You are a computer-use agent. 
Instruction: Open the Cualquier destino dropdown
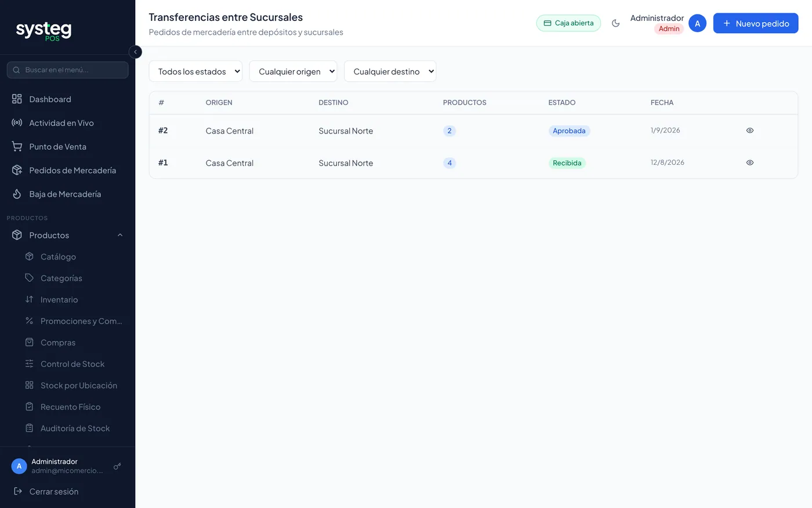pyautogui.click(x=390, y=71)
